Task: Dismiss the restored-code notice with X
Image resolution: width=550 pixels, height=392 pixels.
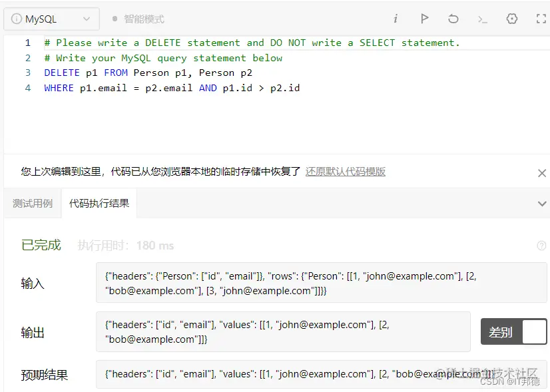Action: (541, 173)
